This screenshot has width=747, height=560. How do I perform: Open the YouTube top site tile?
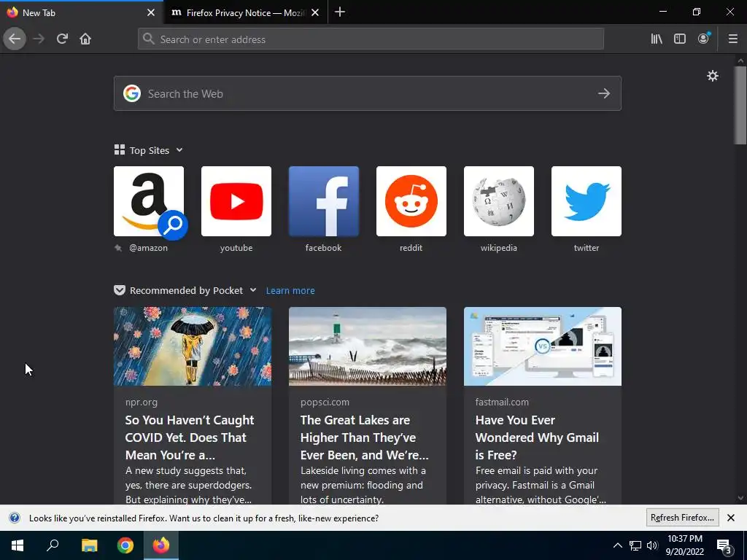coord(236,201)
